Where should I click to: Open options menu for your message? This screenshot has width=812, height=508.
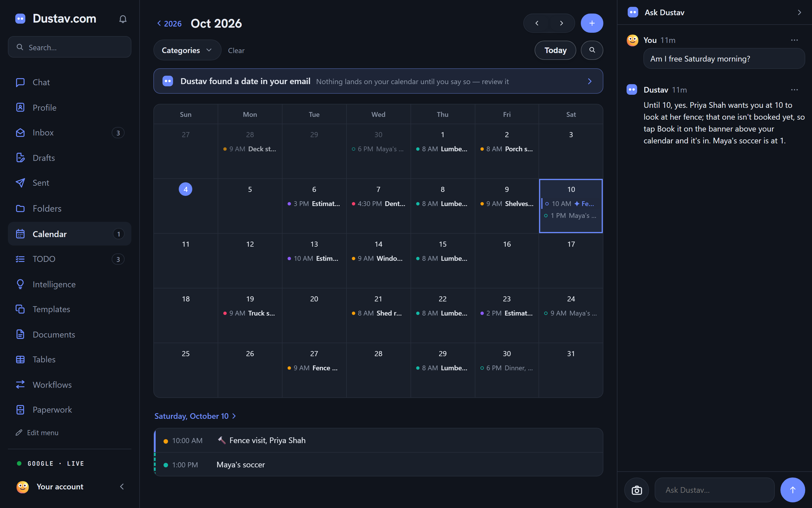(794, 40)
